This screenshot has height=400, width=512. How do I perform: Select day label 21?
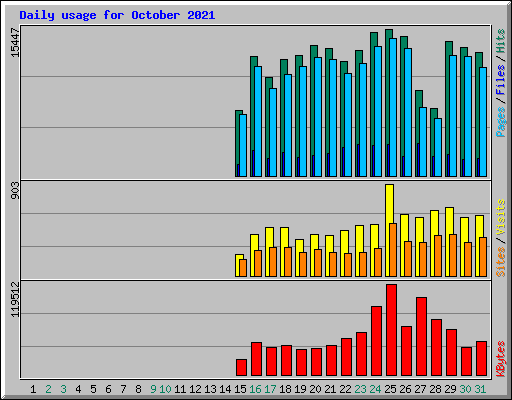330,389
